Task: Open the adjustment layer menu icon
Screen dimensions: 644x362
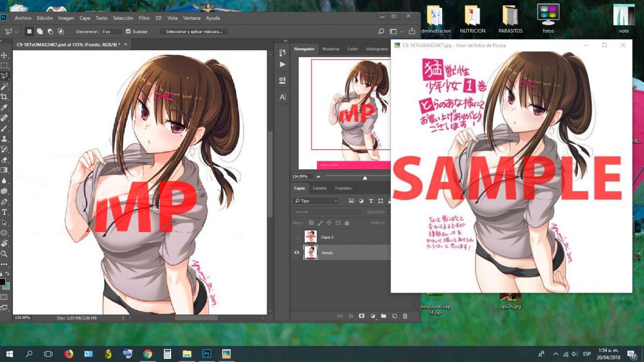Action: tap(372, 316)
